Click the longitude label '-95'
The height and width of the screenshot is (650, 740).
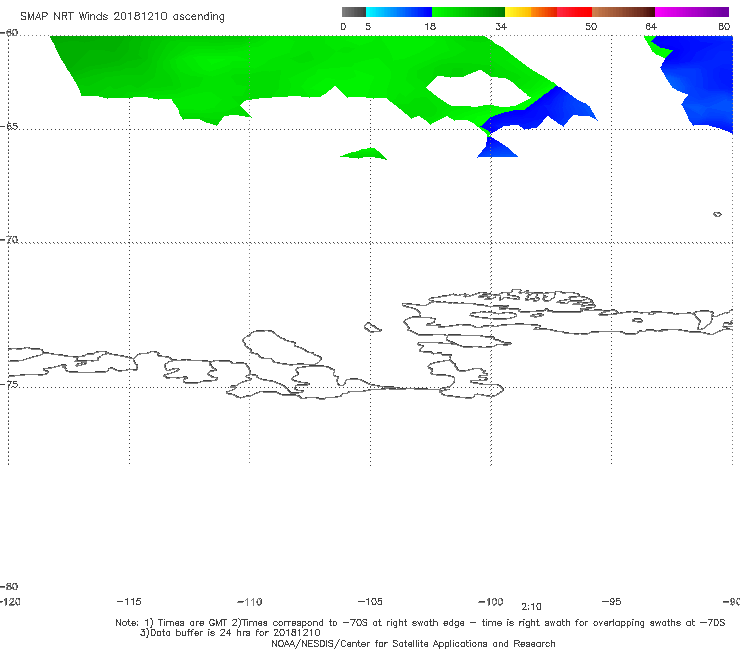click(611, 601)
